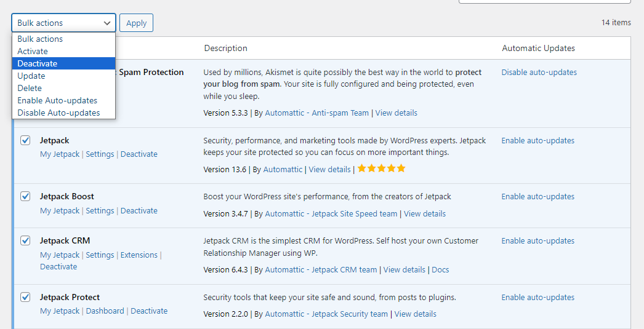Click the Jetpack CRM plugin name

click(65, 241)
